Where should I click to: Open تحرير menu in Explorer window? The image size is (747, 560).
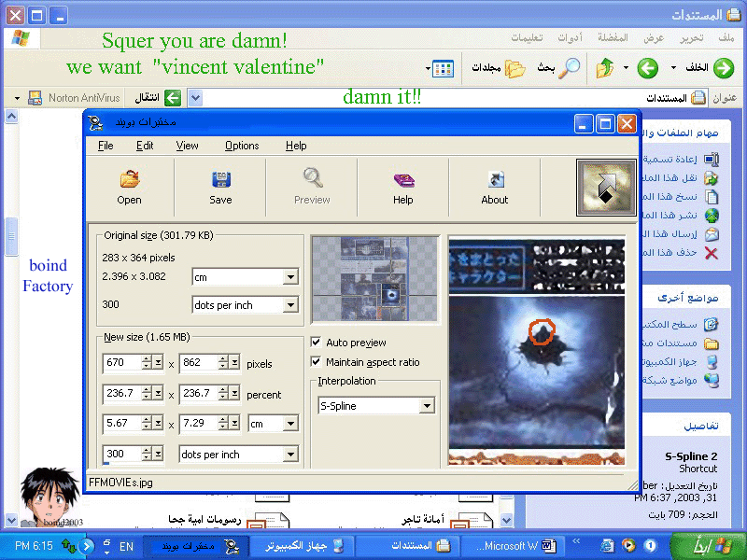coord(691,37)
